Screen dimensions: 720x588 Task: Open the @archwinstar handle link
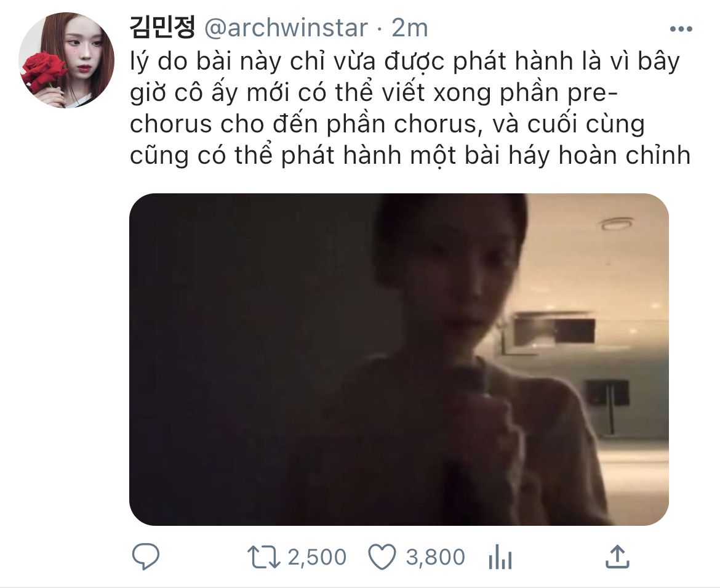coord(286,28)
